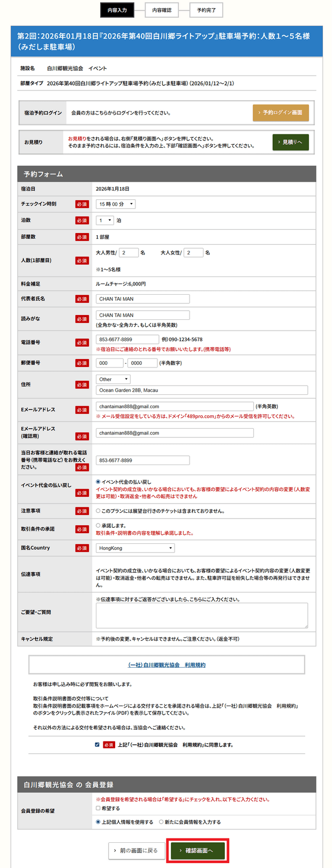Screen dimensions: 332x868
Task: Select the 注意事項 plan notice radio button
Action: click(x=98, y=511)
